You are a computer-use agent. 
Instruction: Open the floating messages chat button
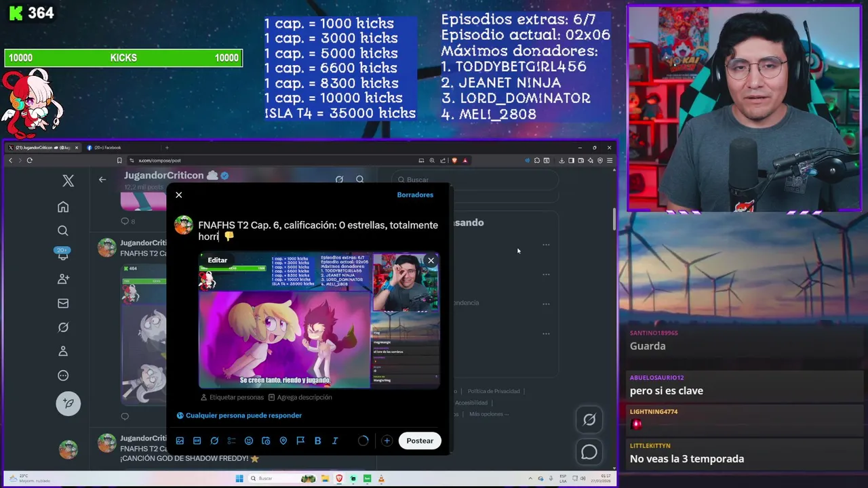(x=589, y=452)
